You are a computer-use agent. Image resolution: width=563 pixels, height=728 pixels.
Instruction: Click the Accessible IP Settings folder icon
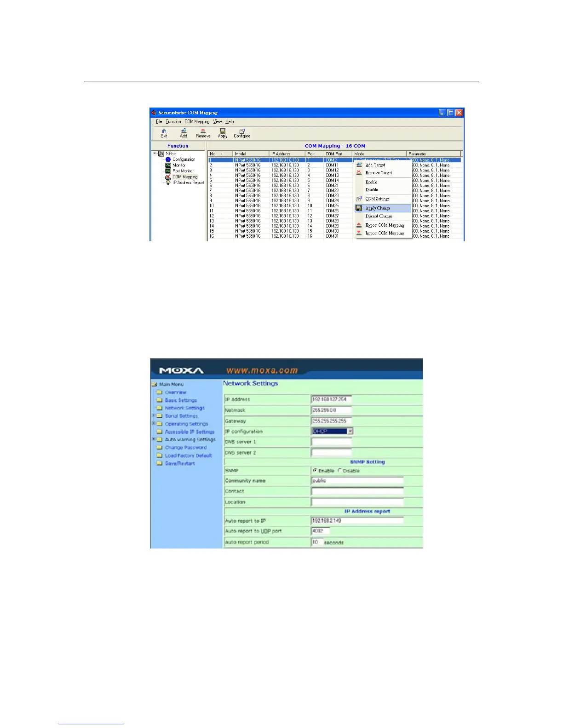click(x=160, y=432)
